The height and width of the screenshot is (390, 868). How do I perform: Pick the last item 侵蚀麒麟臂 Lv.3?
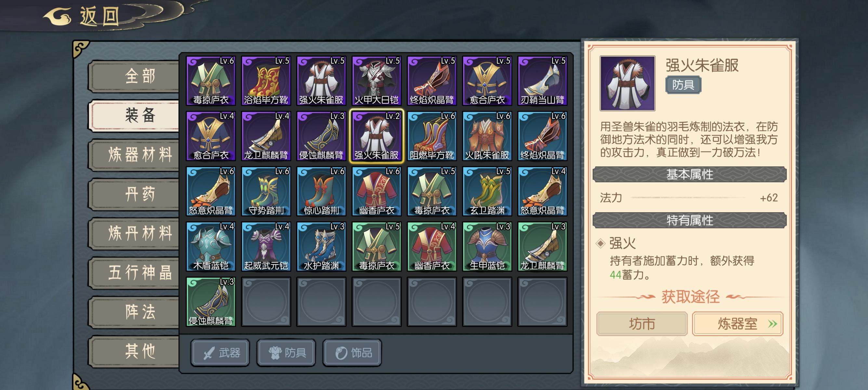tap(211, 302)
